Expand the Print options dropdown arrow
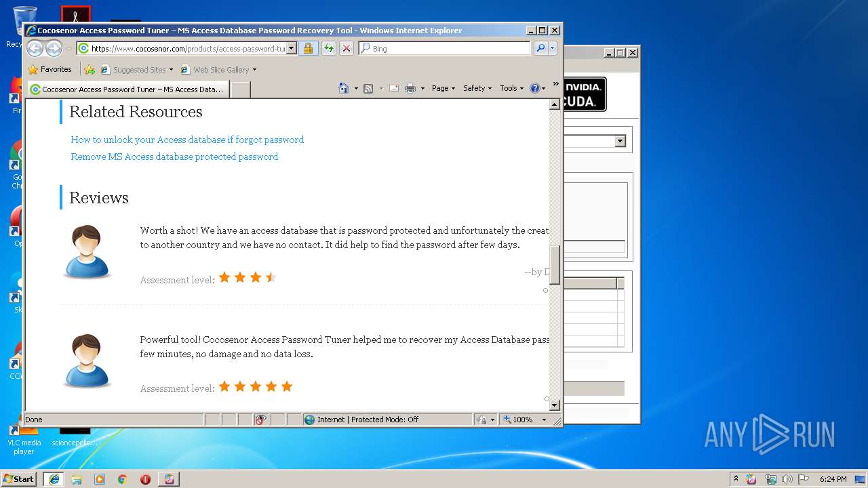 (x=422, y=88)
